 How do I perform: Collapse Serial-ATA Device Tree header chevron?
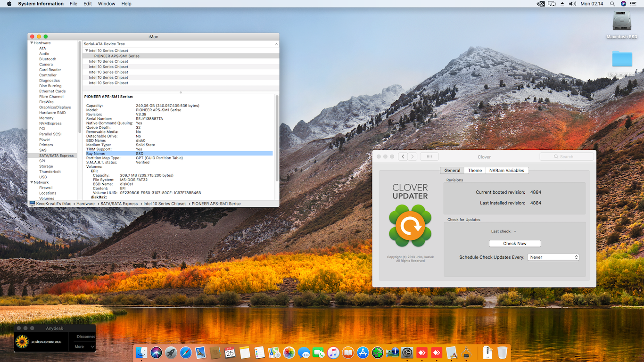[276, 44]
